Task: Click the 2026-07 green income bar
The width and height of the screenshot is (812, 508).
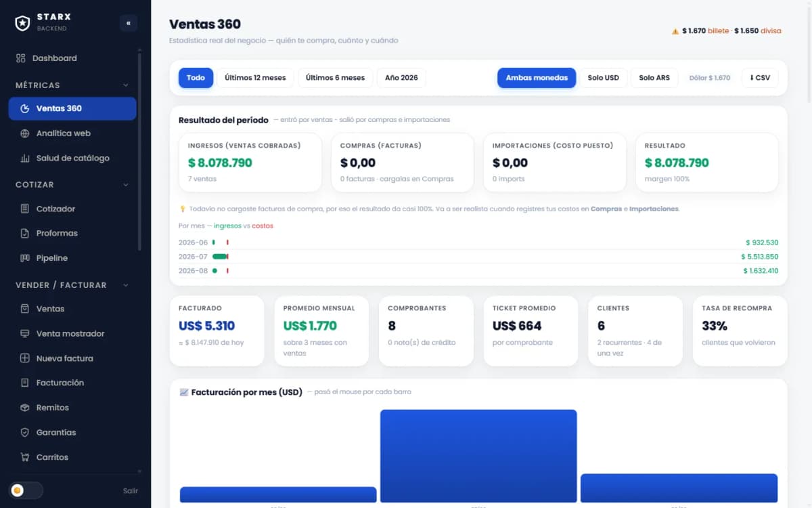Action: (220, 257)
